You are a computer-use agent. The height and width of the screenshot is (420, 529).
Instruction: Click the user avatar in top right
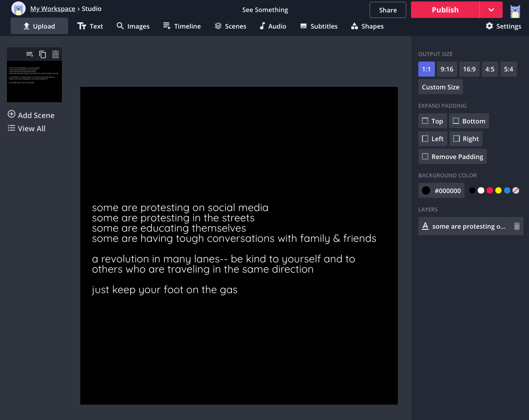[x=515, y=11]
